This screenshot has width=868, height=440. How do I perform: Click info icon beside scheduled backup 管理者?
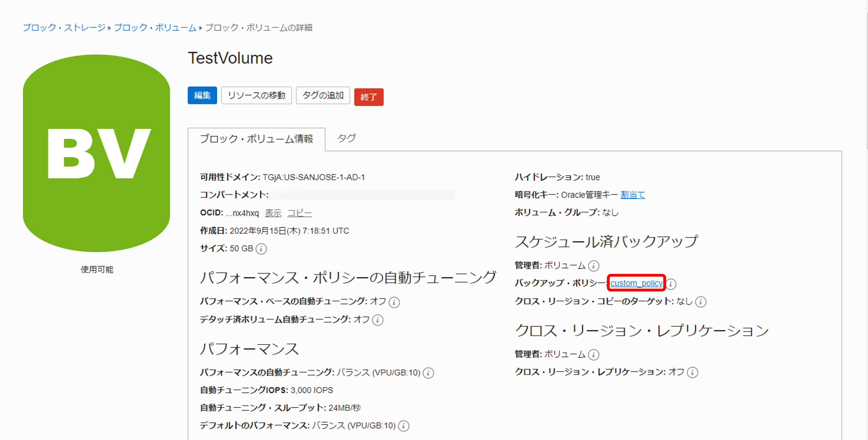click(x=593, y=266)
